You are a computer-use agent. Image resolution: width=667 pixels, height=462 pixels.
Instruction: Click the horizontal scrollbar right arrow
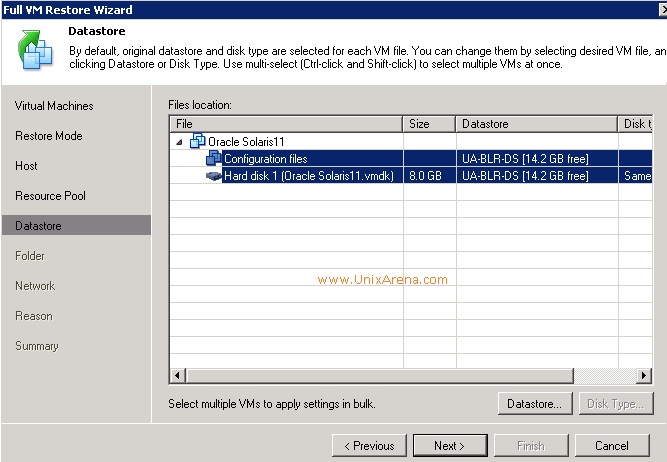pos(644,375)
